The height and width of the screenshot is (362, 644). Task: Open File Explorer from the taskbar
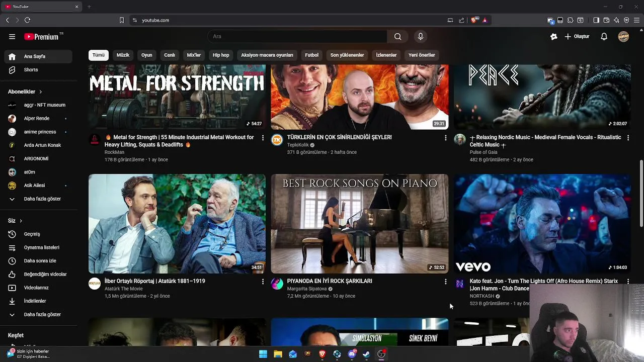[x=278, y=354]
